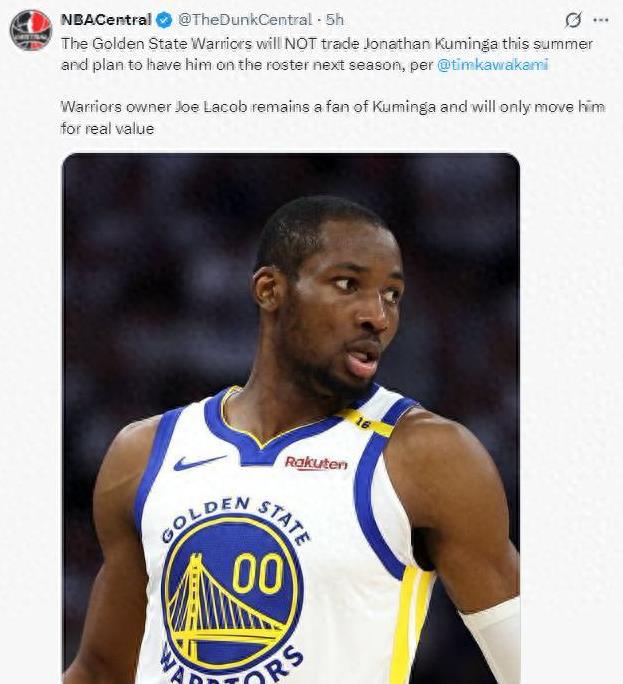This screenshot has height=684, width=623.
Task: Open the NBACentral profile avatar
Action: click(31, 31)
